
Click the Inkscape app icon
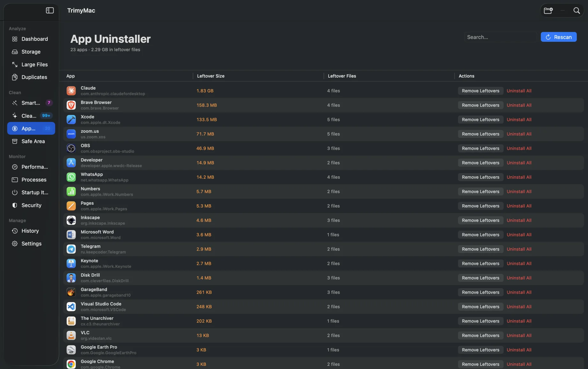tap(71, 220)
